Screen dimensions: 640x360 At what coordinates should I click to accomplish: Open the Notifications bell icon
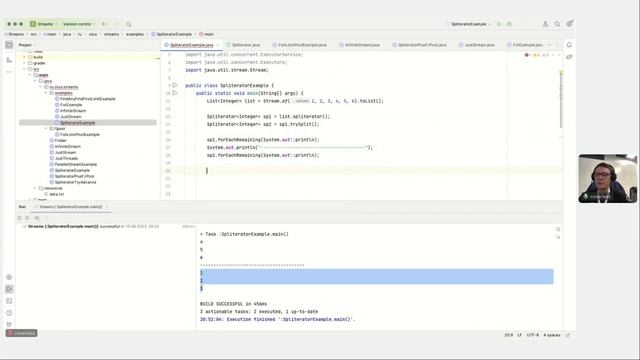click(x=569, y=45)
